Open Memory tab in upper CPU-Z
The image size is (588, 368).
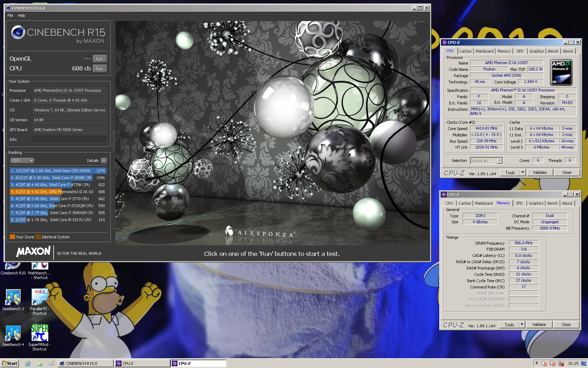(x=504, y=51)
